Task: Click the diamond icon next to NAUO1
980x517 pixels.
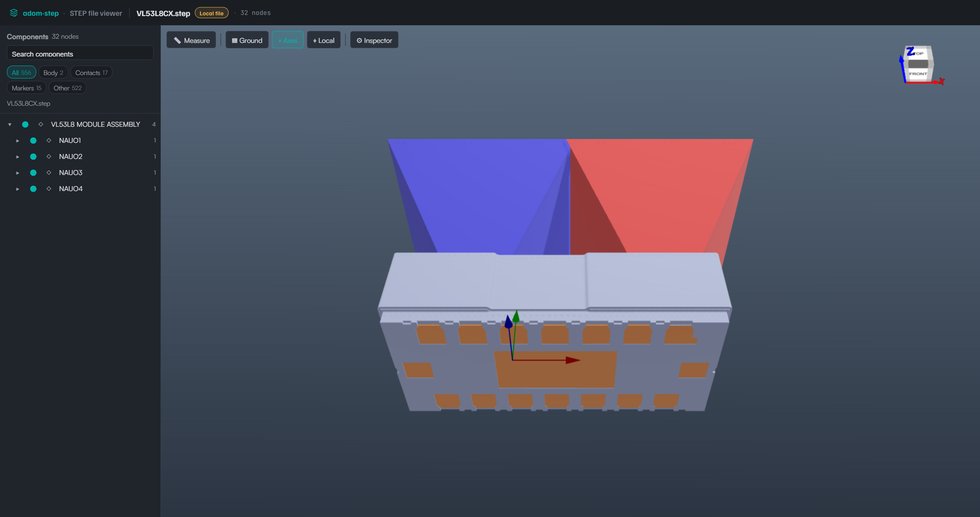Action: pyautogui.click(x=49, y=141)
